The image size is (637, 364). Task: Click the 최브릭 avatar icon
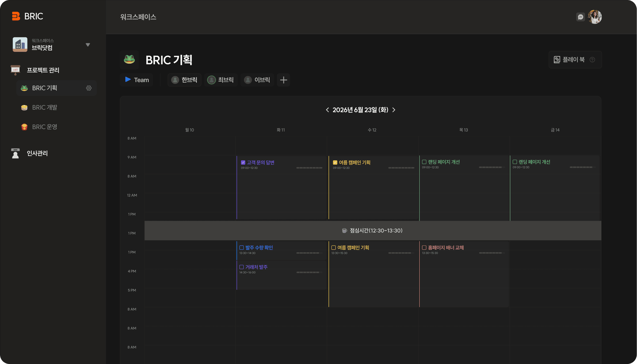pyautogui.click(x=211, y=80)
